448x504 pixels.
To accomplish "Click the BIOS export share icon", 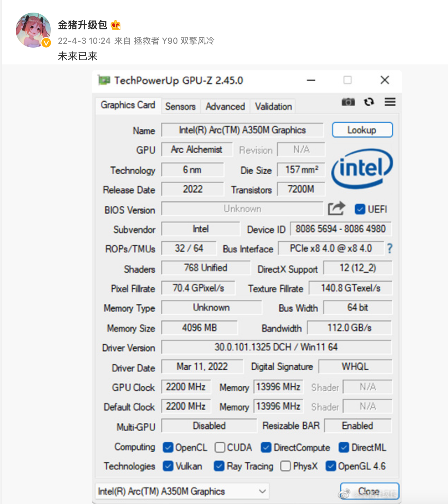I will tap(336, 209).
